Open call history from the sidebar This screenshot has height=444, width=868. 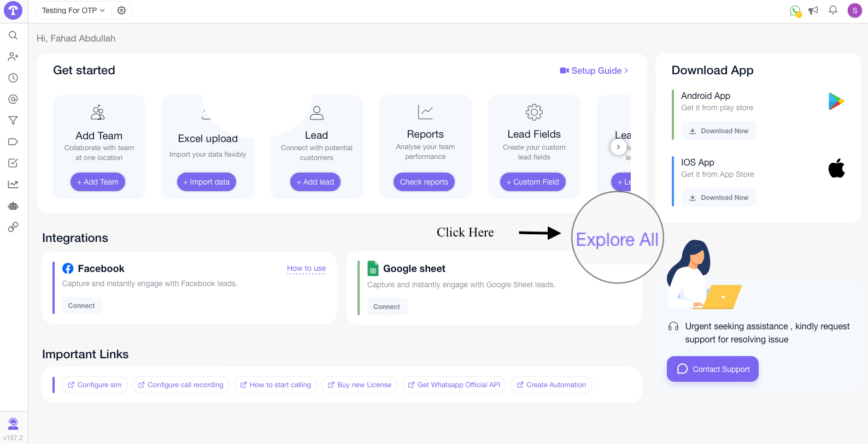[13, 78]
